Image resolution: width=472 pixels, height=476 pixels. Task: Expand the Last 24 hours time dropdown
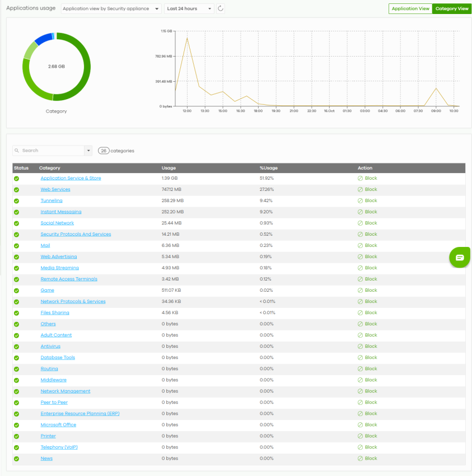pyautogui.click(x=189, y=9)
